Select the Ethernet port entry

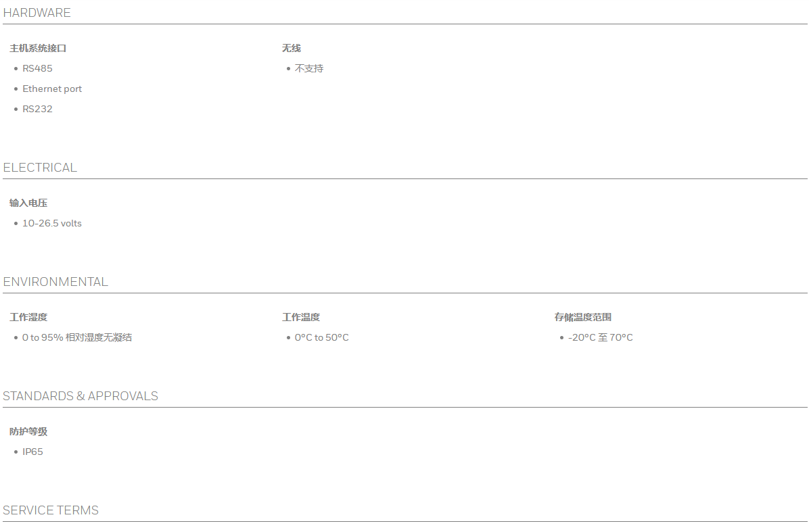pos(52,89)
